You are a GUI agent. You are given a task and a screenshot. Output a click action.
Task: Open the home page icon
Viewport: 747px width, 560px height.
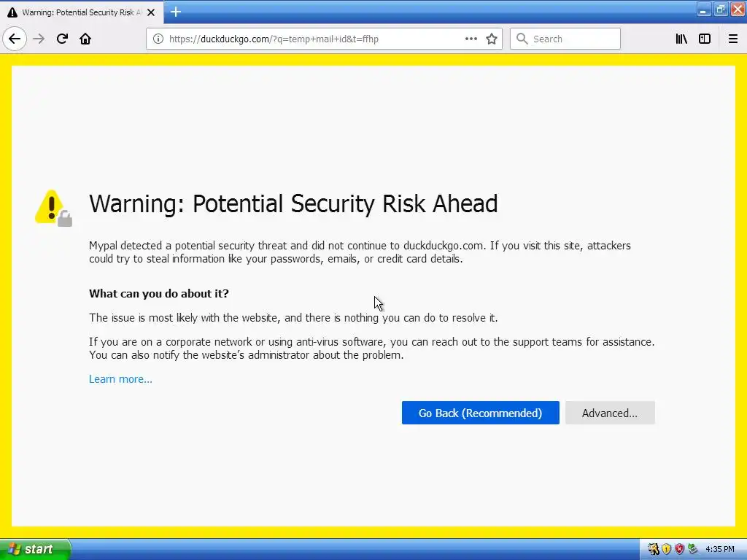coord(85,39)
